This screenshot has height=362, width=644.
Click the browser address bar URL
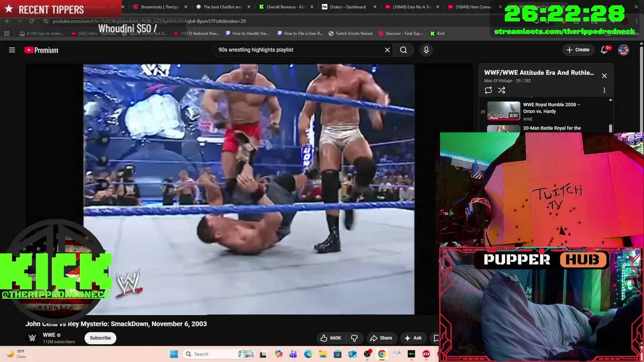coord(149,21)
